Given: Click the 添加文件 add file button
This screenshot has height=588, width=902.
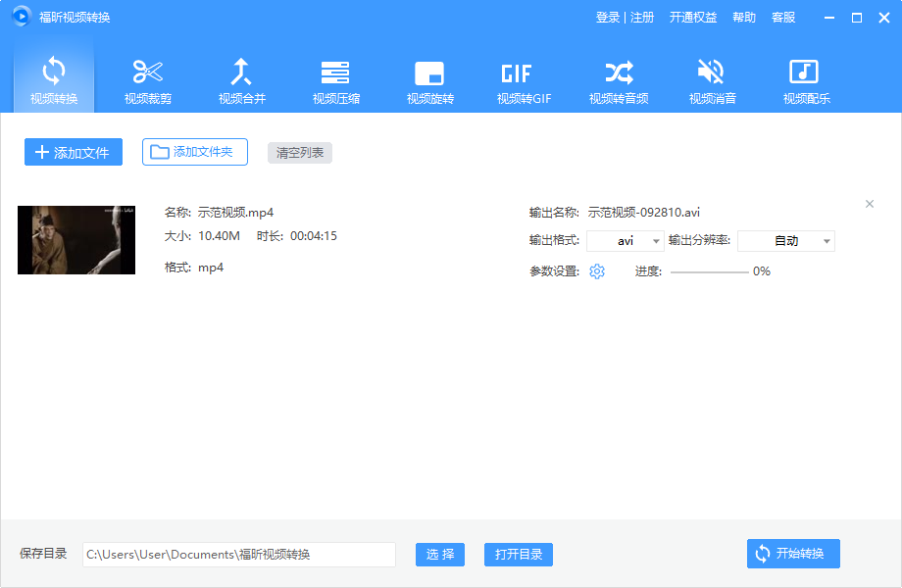Looking at the screenshot, I should click(73, 151).
